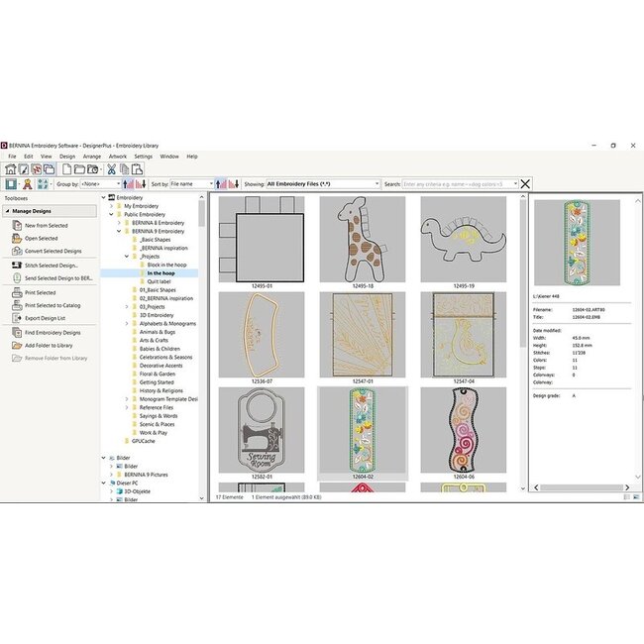Screen dimensions: 644x644
Task: Click details panel scroll right arrow
Action: 627,487
